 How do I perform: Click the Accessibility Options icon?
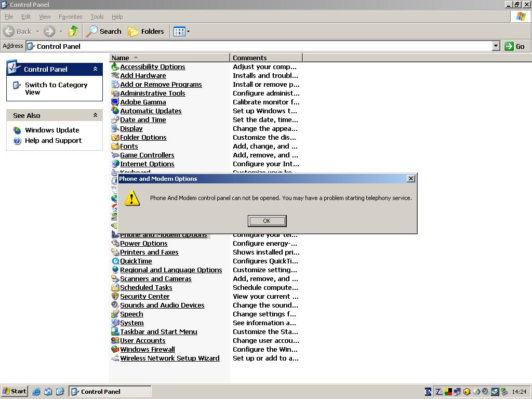[x=115, y=67]
